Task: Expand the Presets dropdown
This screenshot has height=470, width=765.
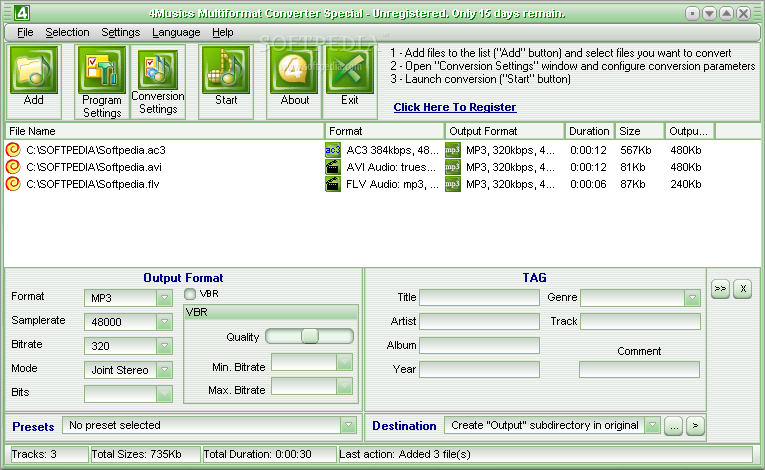Action: [348, 425]
